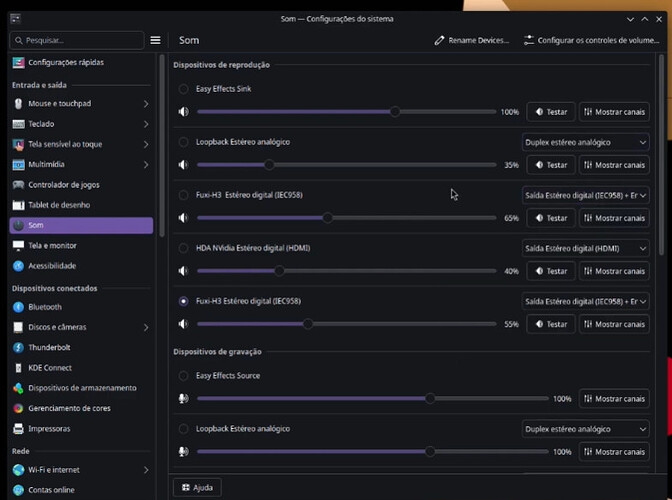Open the hamburger menu beside search

155,41
